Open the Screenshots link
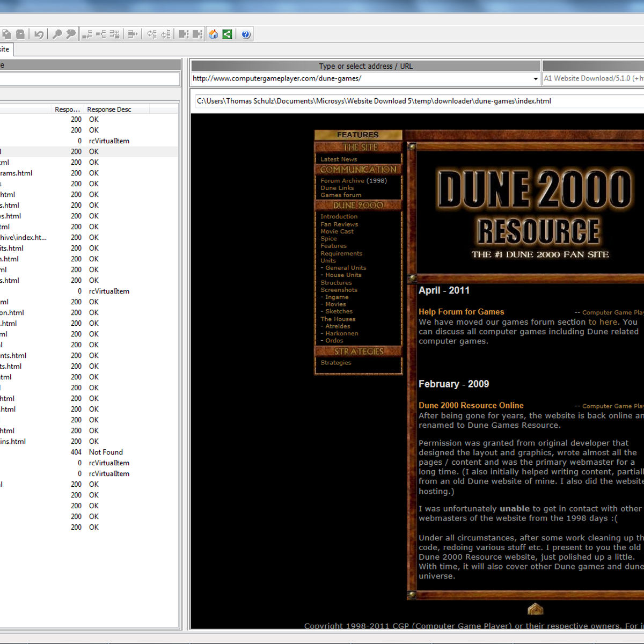 click(339, 290)
